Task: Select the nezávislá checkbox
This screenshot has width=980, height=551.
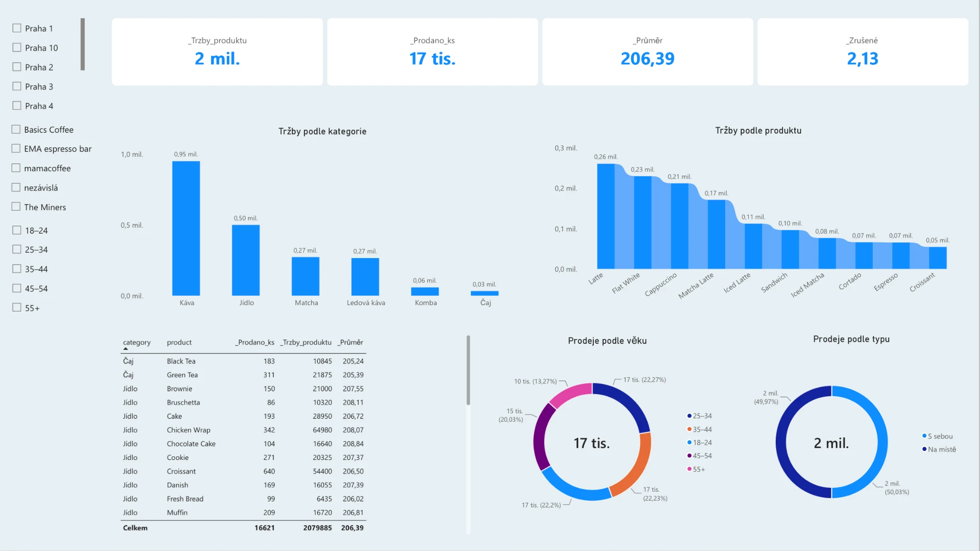Action: (x=16, y=188)
